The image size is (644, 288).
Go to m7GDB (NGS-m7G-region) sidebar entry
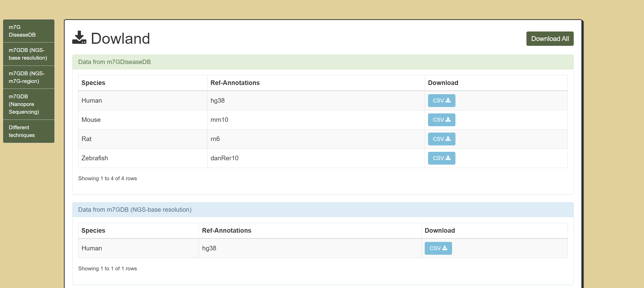(x=29, y=77)
